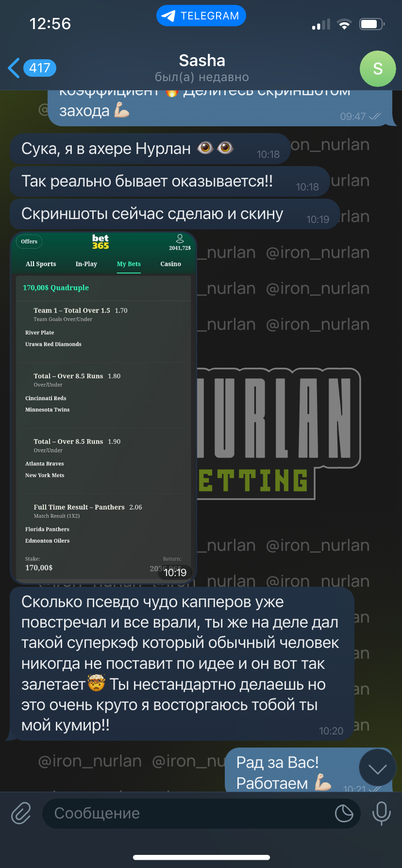Tap "170,00$ Quadruple" heading in screenshot

click(56, 288)
